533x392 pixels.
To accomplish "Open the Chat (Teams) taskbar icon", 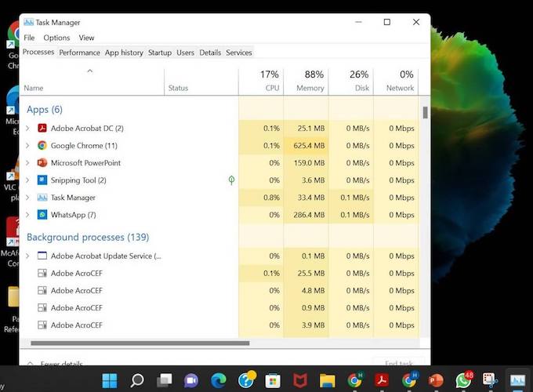I will pyautogui.click(x=191, y=380).
